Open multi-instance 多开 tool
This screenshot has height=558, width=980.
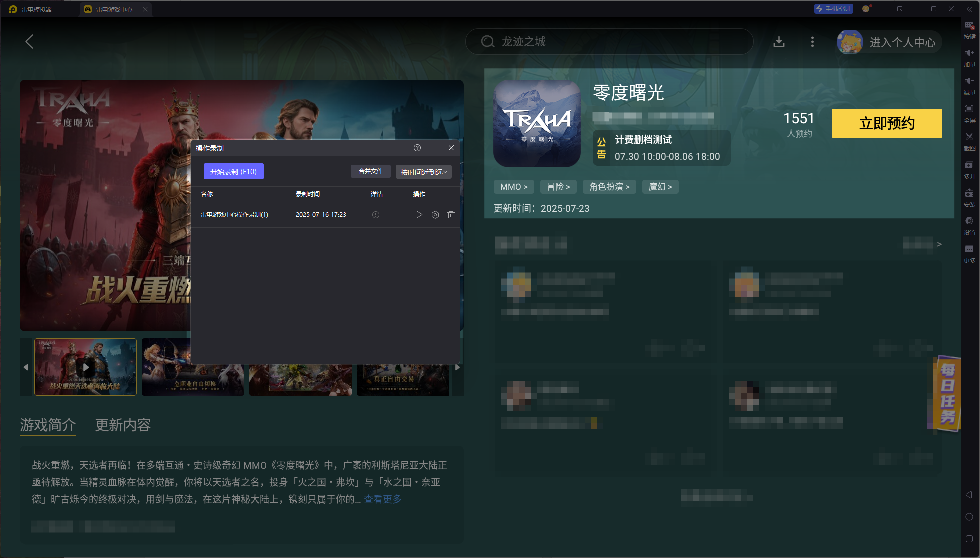coord(969,170)
